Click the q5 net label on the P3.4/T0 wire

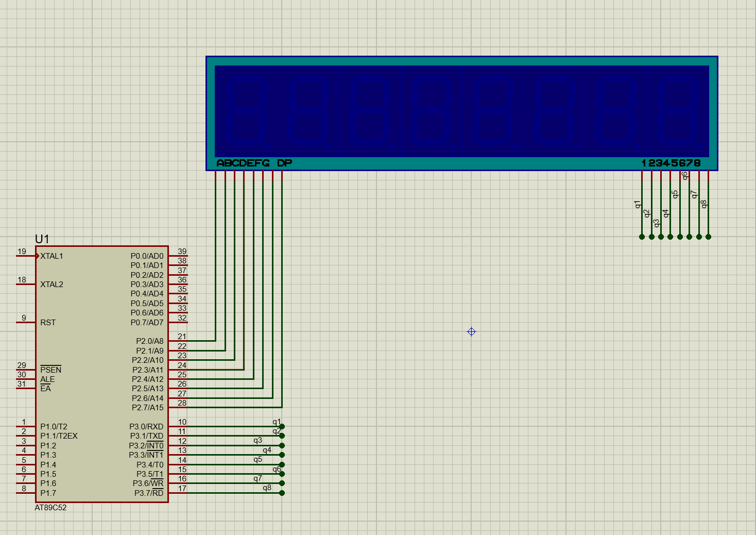point(257,460)
